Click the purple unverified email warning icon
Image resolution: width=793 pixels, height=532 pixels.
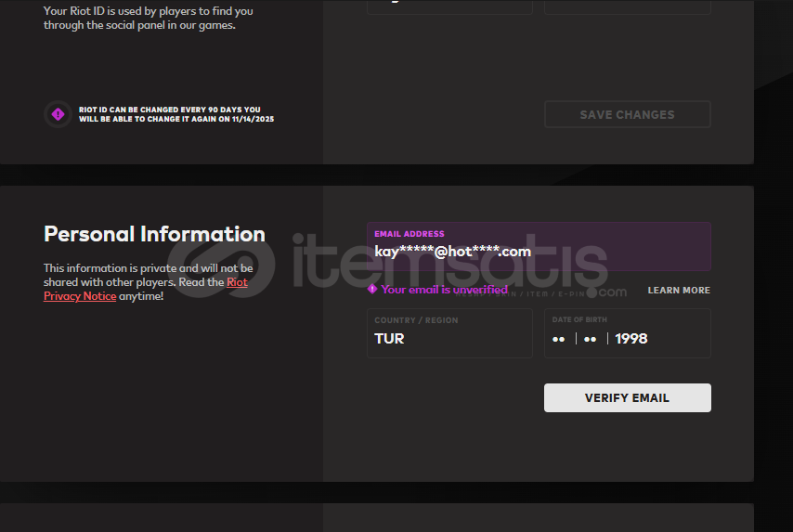tap(372, 290)
